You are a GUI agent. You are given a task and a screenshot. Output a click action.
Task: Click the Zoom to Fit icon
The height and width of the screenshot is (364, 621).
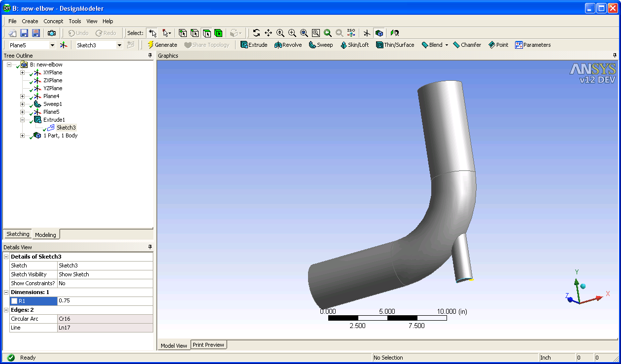click(304, 33)
